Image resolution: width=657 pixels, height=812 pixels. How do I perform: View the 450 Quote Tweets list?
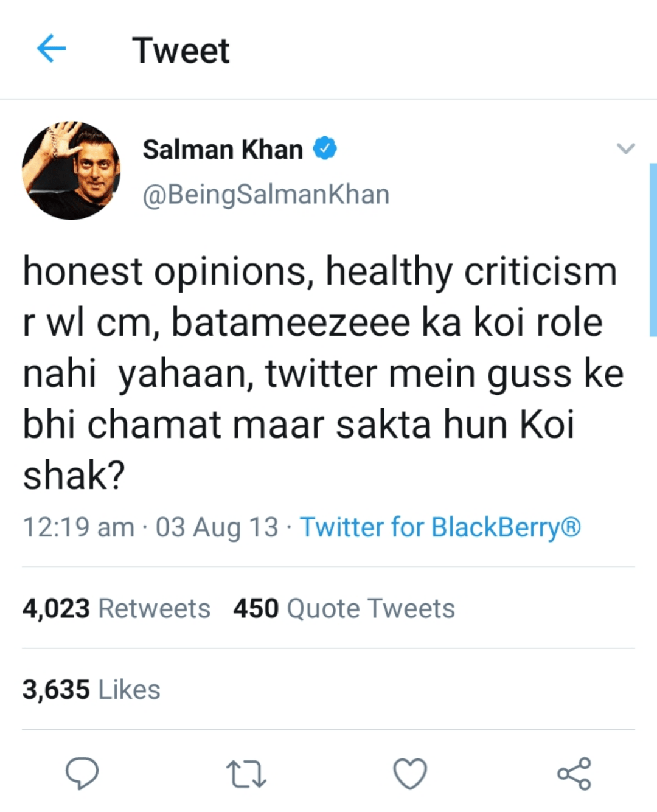344,608
